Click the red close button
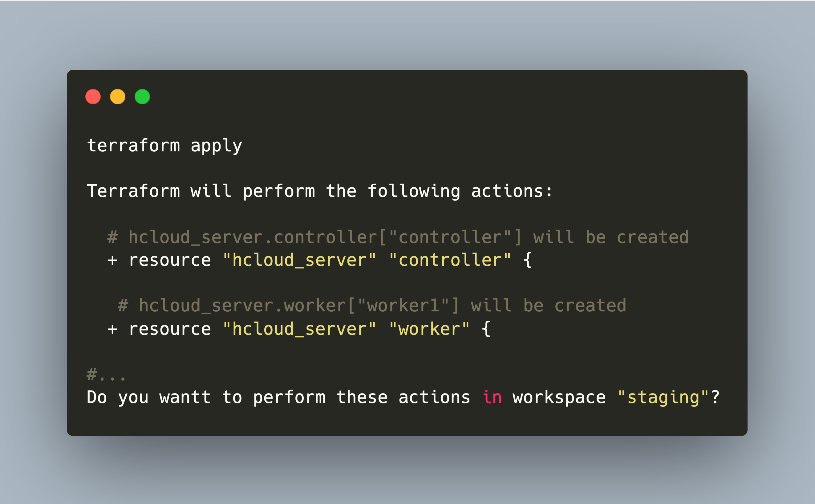Image resolution: width=815 pixels, height=504 pixels. tap(93, 97)
